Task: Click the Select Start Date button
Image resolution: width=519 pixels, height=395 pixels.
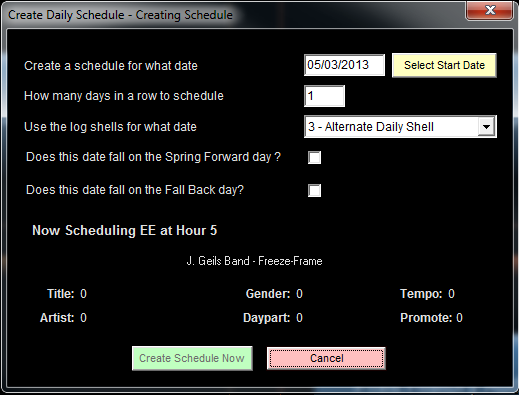Action: point(444,65)
